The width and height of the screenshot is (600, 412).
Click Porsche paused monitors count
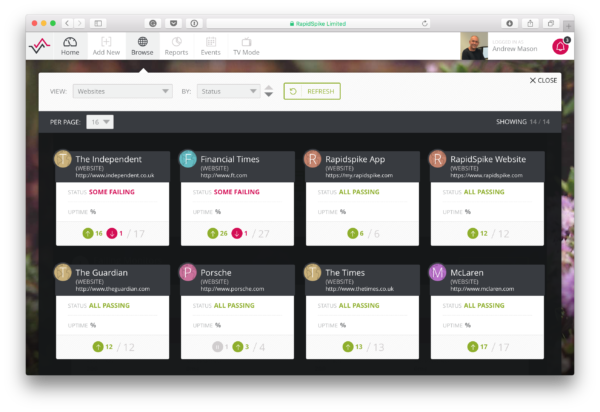(x=220, y=347)
